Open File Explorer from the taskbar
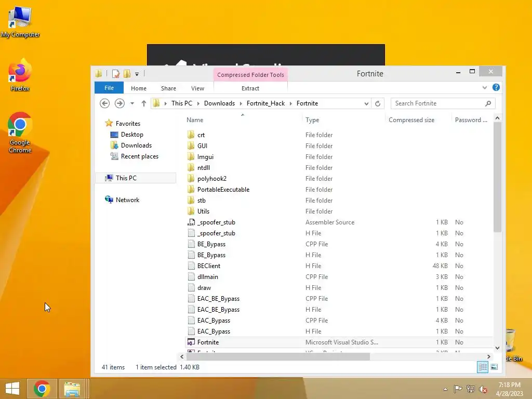 [x=72, y=389]
